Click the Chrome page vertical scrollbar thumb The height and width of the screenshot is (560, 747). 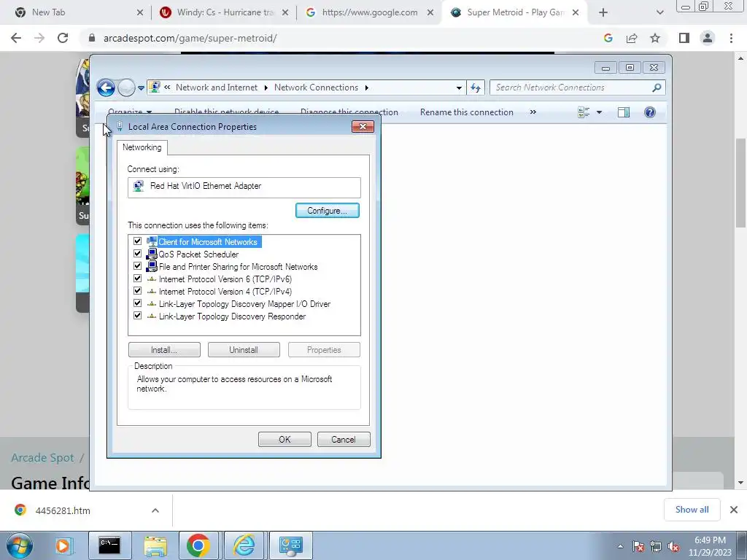point(740,183)
